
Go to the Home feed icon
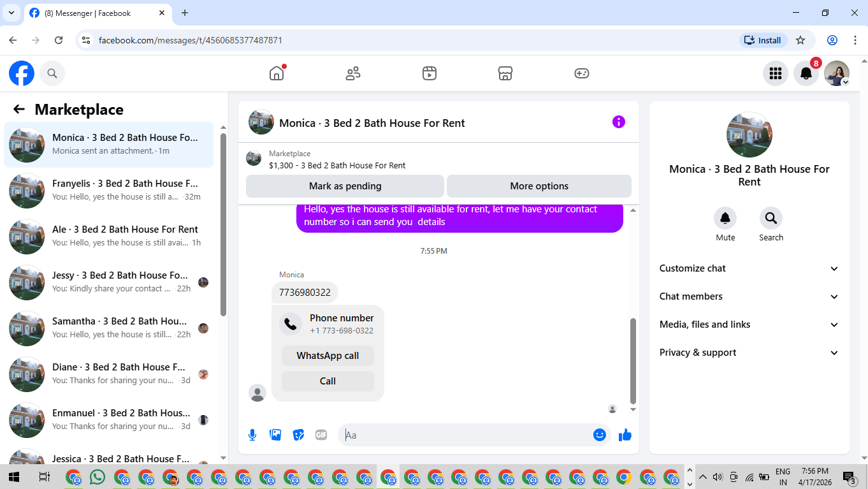(x=277, y=73)
